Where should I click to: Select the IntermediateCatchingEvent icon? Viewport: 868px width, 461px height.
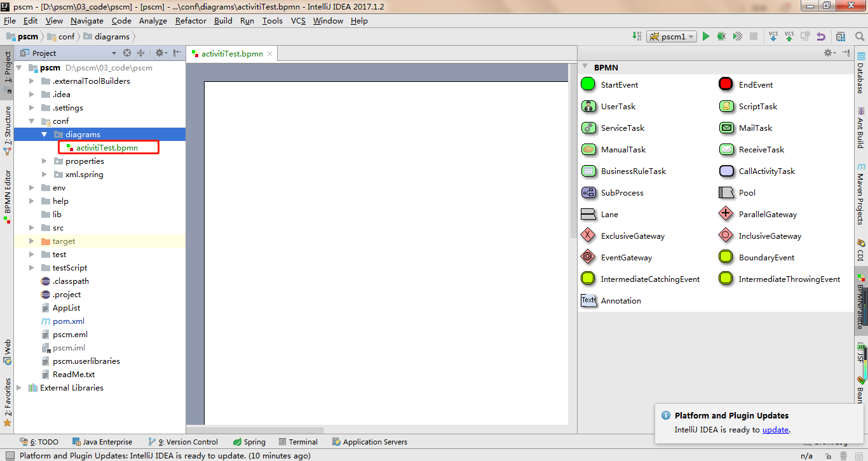[x=588, y=279]
